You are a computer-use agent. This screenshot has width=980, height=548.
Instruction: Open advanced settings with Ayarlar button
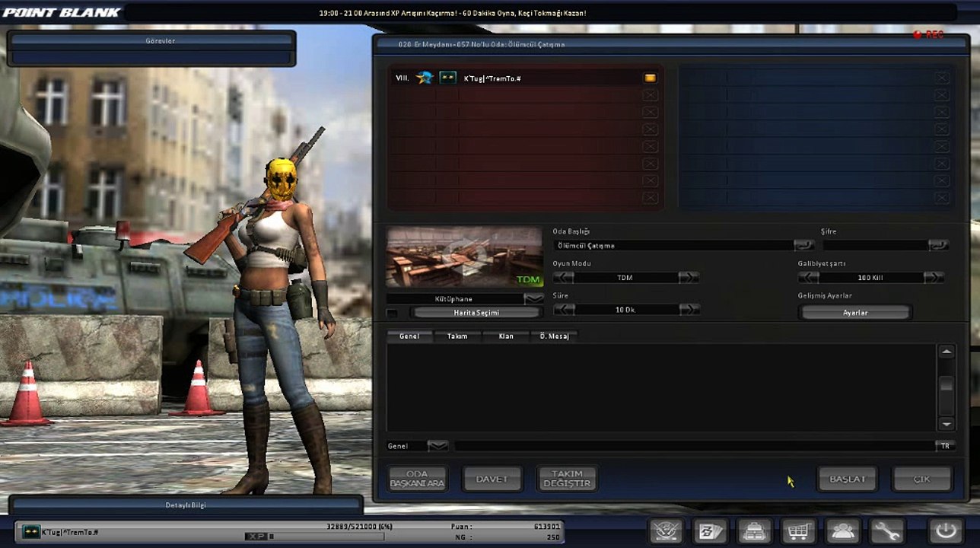pyautogui.click(x=855, y=313)
